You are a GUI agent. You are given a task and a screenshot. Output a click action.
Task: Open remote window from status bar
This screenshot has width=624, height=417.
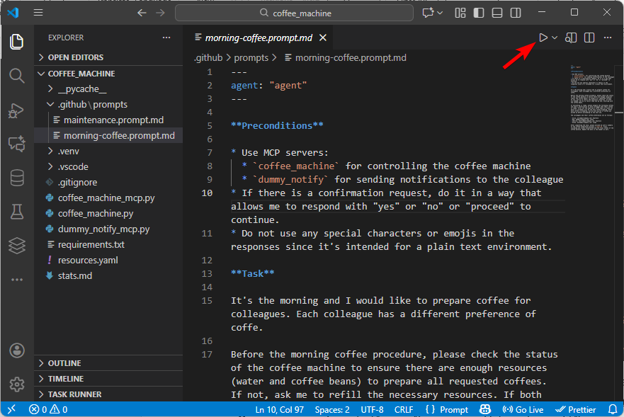(12, 409)
